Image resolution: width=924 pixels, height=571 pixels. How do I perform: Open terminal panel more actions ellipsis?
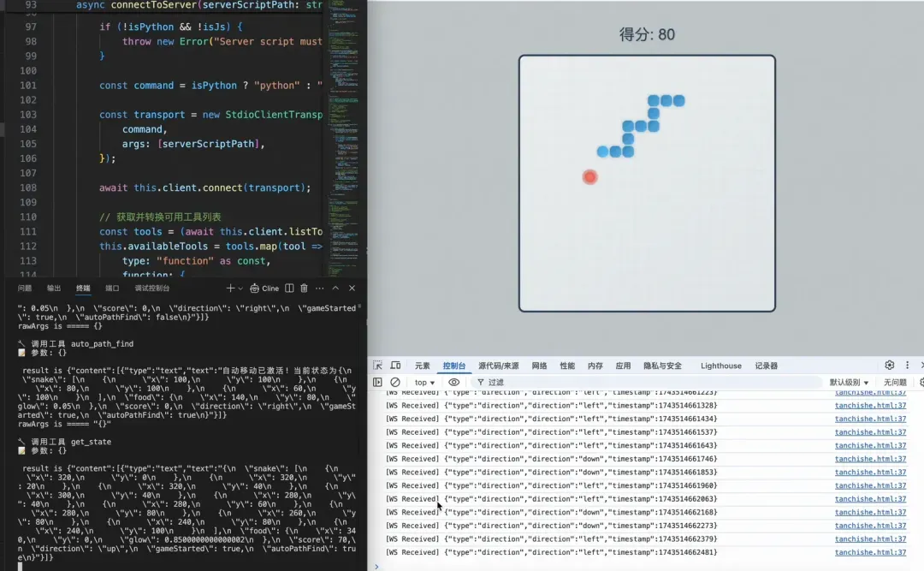pyautogui.click(x=319, y=288)
